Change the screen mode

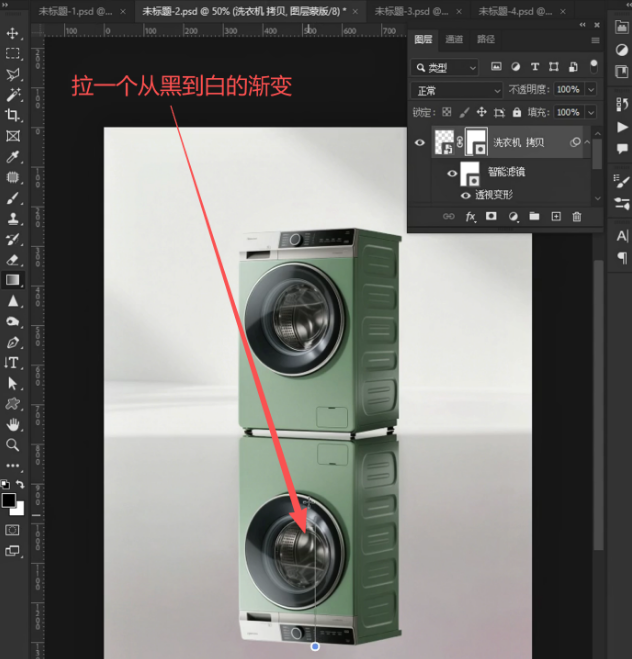click(12, 551)
